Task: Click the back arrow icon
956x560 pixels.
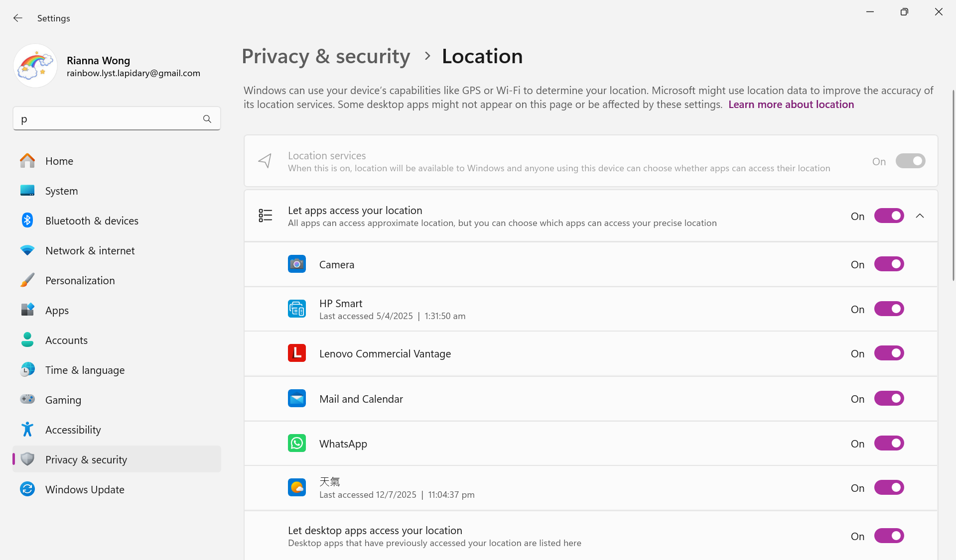Action: tap(18, 18)
